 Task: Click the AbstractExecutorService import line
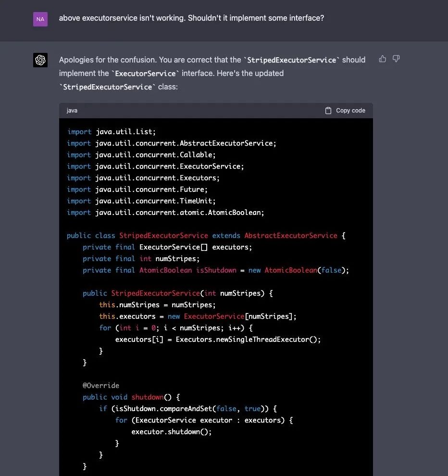coord(172,143)
